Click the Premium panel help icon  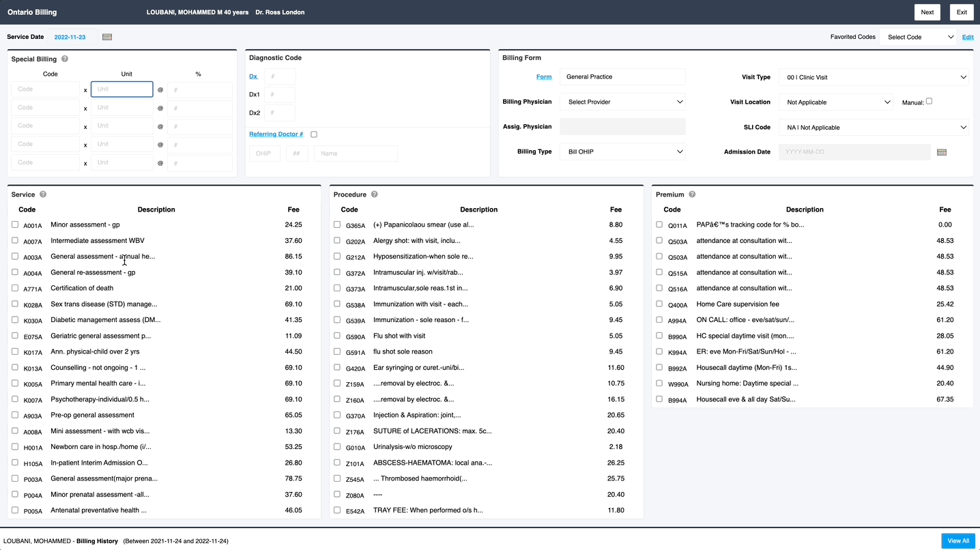click(x=692, y=194)
